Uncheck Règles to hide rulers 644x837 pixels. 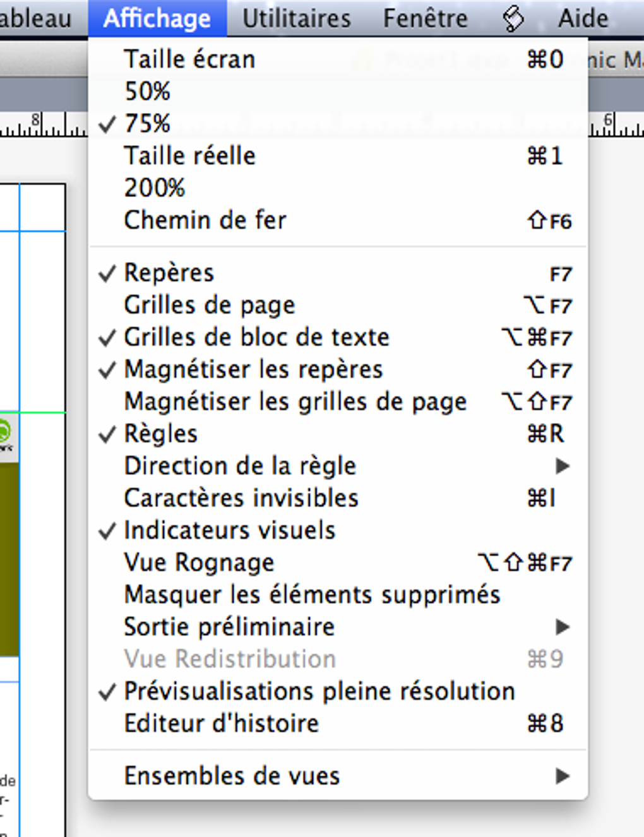click(161, 434)
